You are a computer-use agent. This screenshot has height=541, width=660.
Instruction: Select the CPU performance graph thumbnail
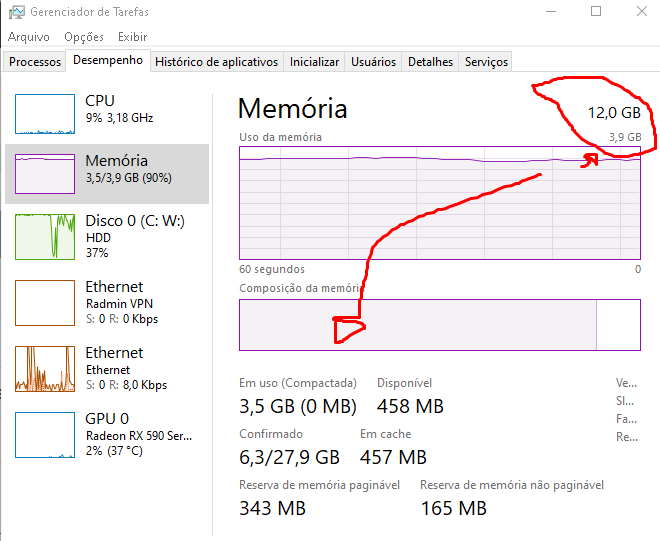45,114
